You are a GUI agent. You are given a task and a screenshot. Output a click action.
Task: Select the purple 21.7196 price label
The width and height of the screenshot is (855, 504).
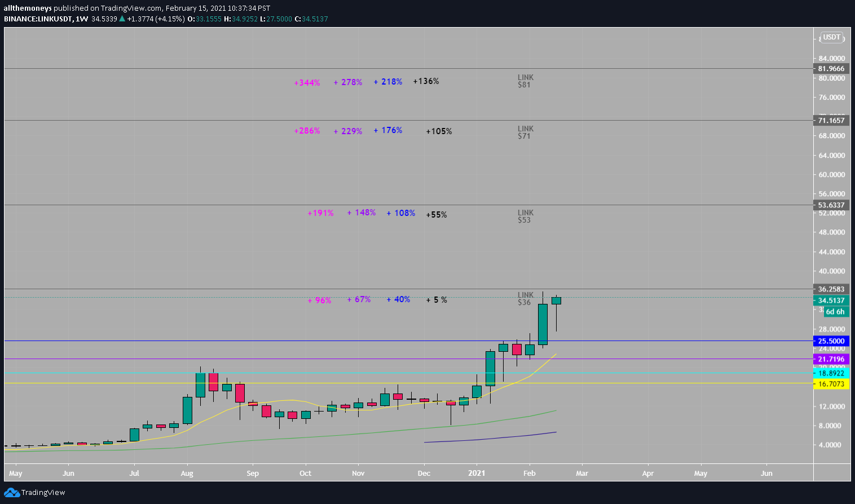(831, 359)
